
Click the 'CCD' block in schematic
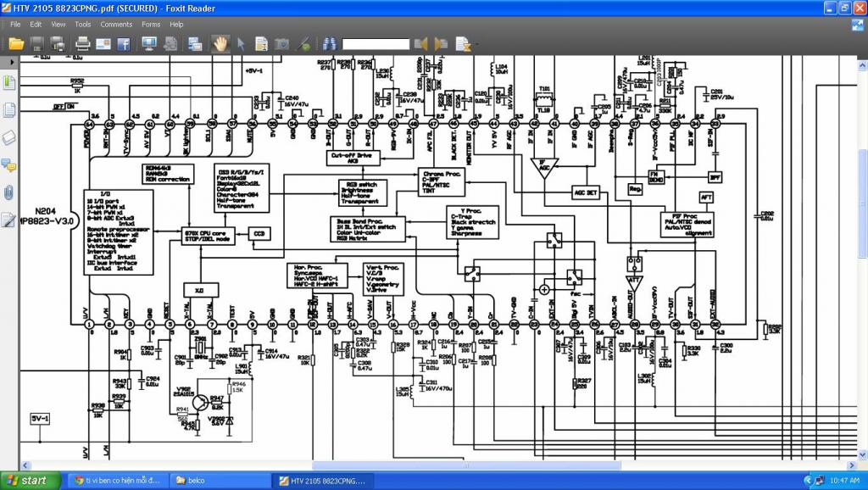pos(259,234)
